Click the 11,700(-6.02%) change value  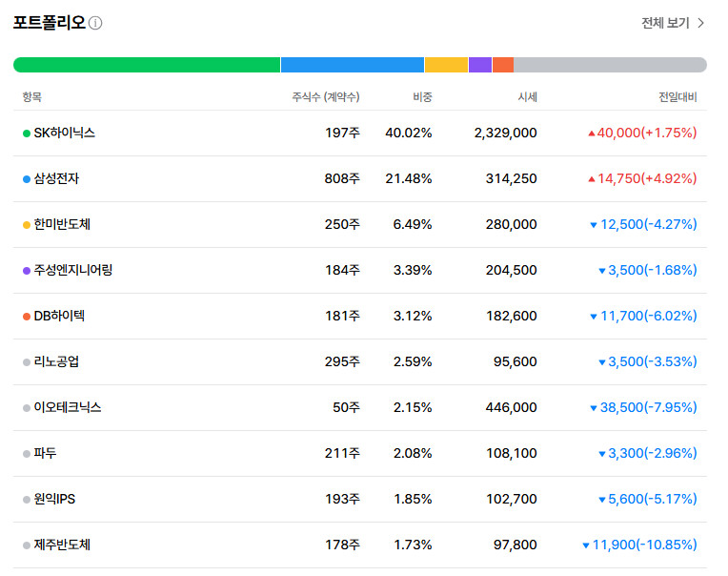643,316
